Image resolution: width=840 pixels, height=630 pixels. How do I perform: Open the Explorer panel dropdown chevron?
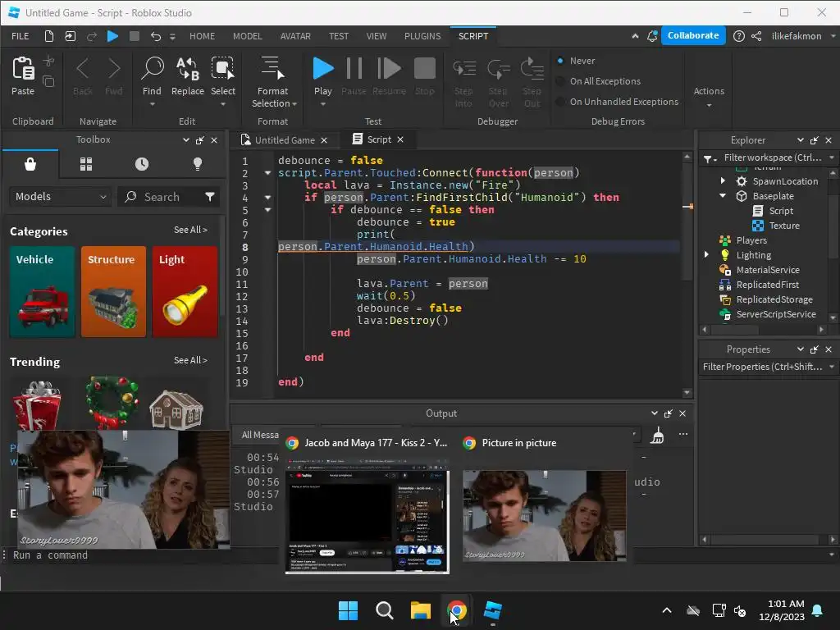click(801, 139)
